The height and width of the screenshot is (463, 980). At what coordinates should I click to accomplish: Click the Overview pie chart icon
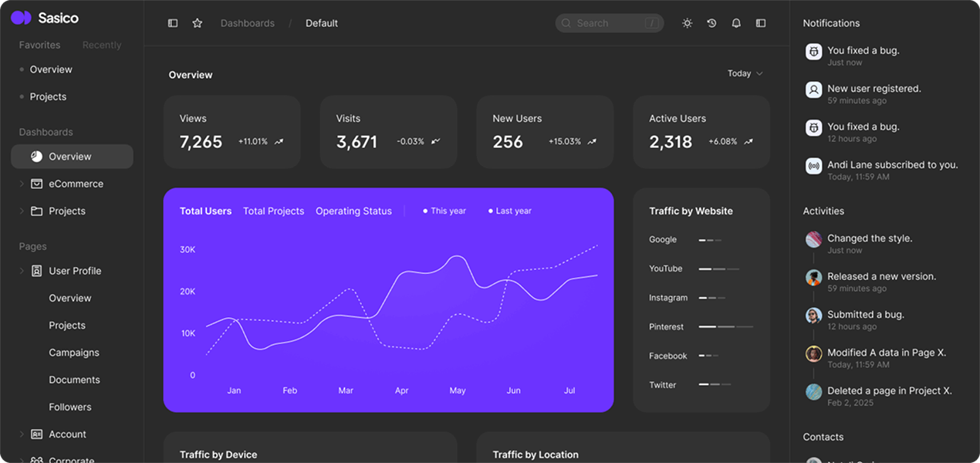click(36, 157)
